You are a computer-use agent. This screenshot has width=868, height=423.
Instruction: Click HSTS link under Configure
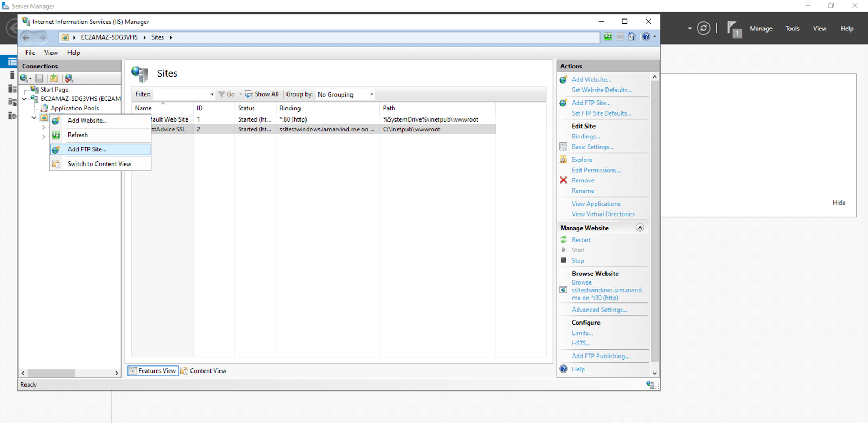tap(581, 343)
